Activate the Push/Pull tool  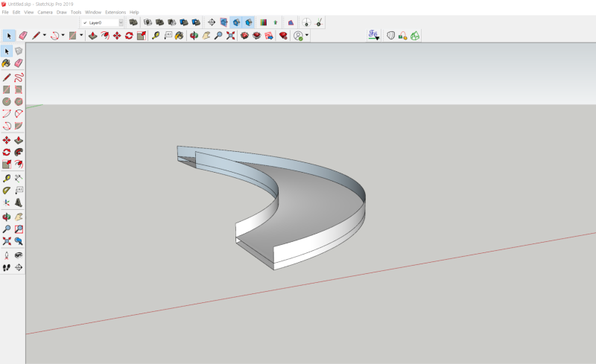tap(92, 35)
